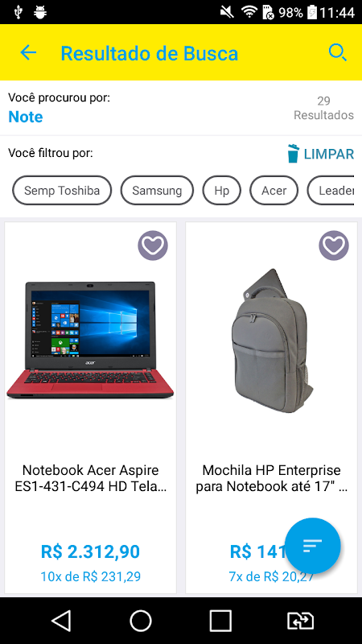This screenshot has height=644, width=362.
Task: Open the red Acer notebook image
Action: tap(90, 340)
